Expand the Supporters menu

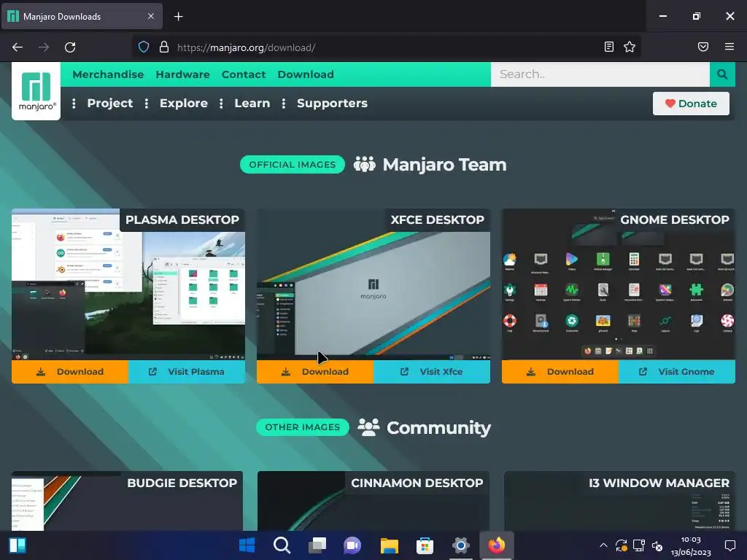[332, 104]
